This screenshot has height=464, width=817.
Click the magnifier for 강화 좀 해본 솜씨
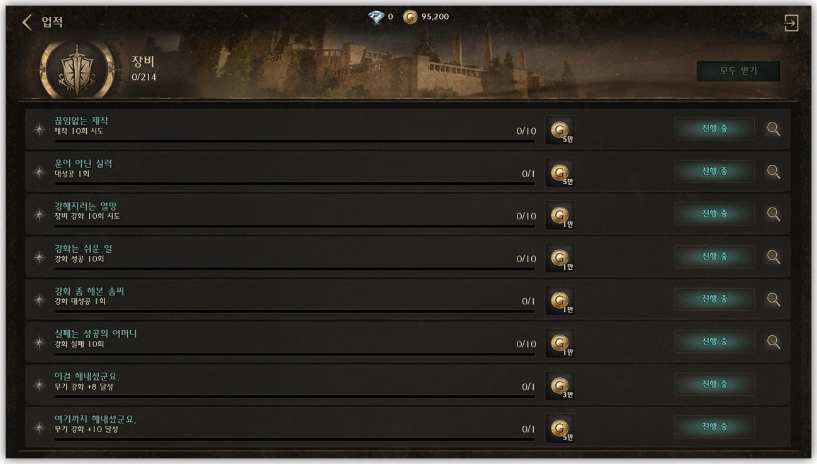(773, 299)
